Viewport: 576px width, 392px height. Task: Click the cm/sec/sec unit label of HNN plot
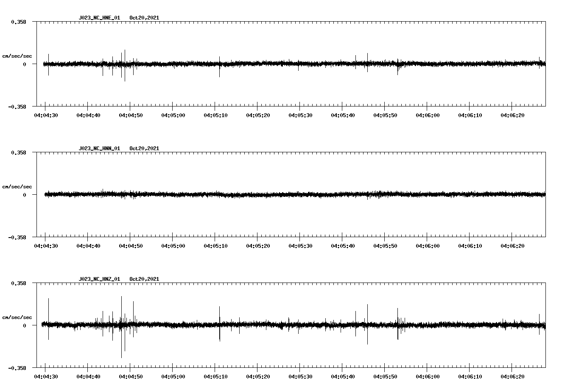click(17, 187)
